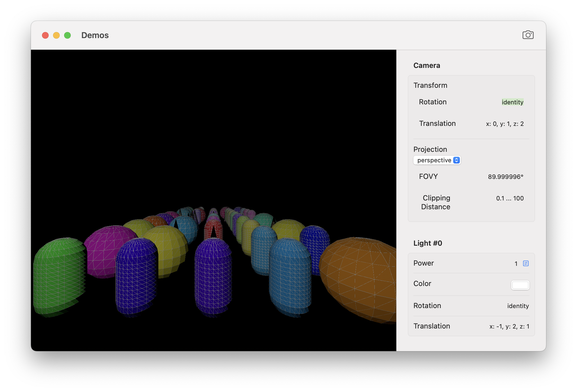The height and width of the screenshot is (392, 577).
Task: Edit the camera Translation value field
Action: (x=505, y=124)
